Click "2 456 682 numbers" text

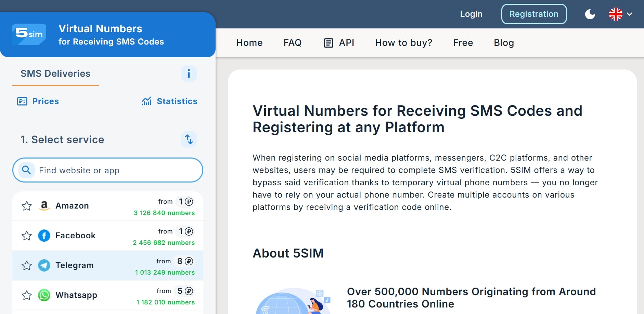click(x=164, y=243)
